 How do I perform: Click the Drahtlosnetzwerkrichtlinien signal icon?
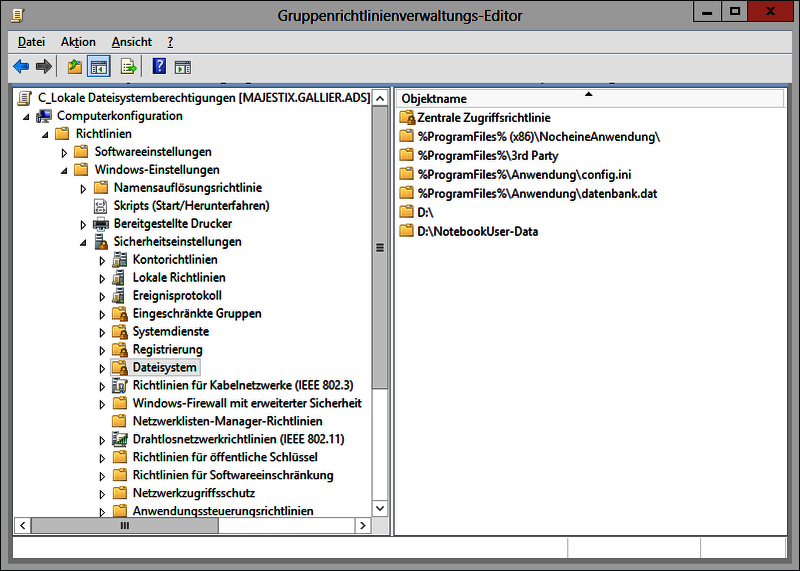pyautogui.click(x=119, y=439)
